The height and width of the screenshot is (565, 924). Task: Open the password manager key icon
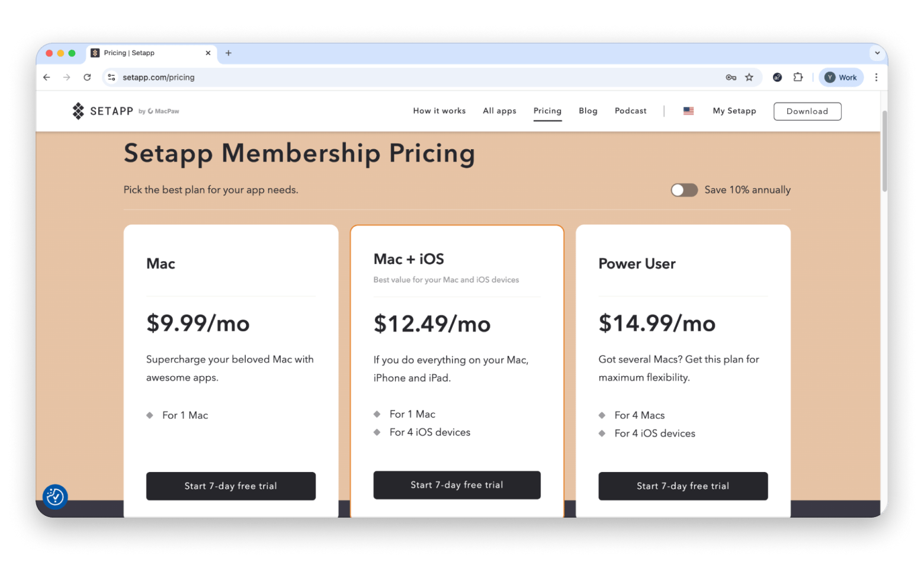click(x=731, y=77)
